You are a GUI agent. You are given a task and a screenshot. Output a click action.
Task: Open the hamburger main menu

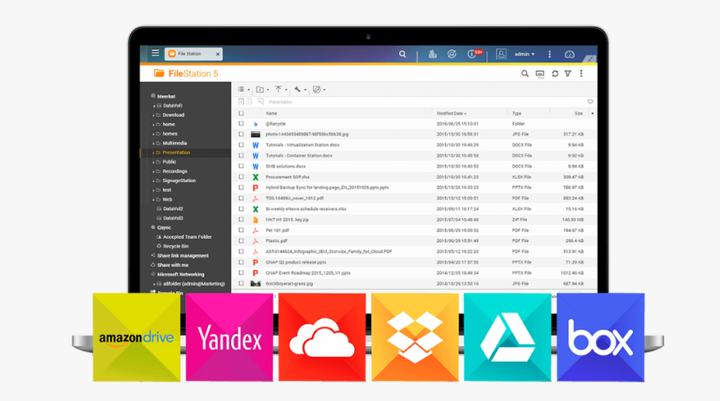[x=155, y=53]
